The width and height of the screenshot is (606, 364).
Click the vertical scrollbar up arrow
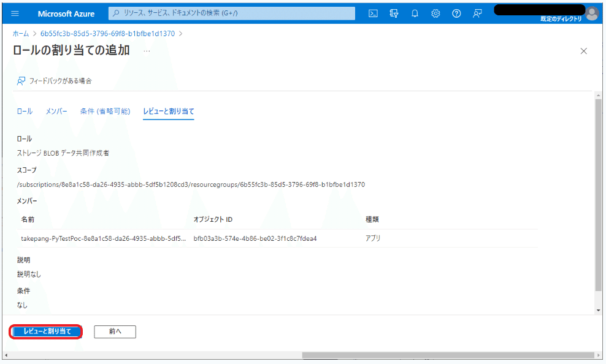point(598,95)
